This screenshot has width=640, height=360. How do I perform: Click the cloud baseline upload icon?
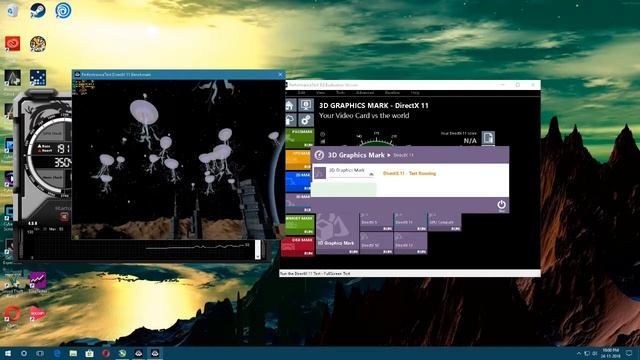pyautogui.click(x=290, y=120)
